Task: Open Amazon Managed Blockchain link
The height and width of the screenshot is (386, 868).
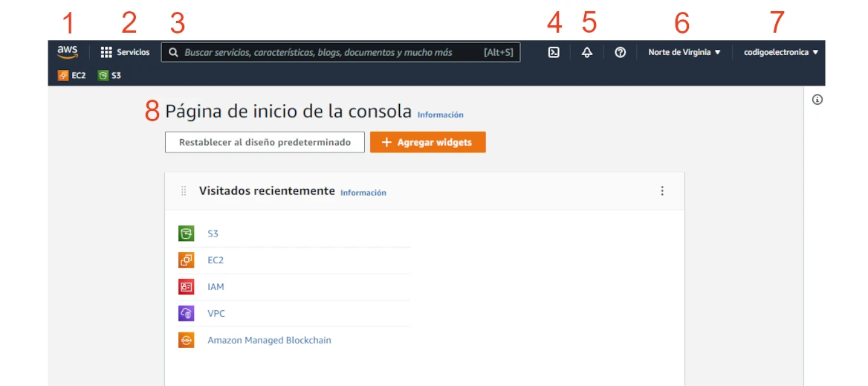Action: tap(270, 340)
